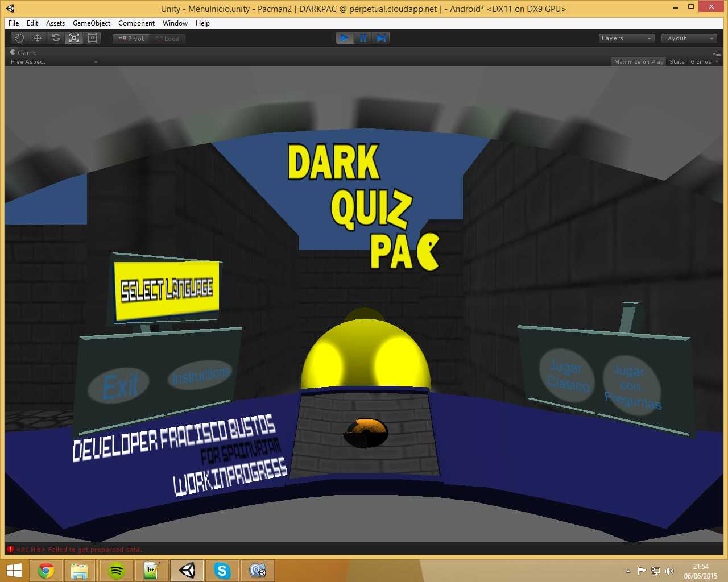Stop play mode with Play button
The width and height of the screenshot is (728, 582).
[x=345, y=38]
